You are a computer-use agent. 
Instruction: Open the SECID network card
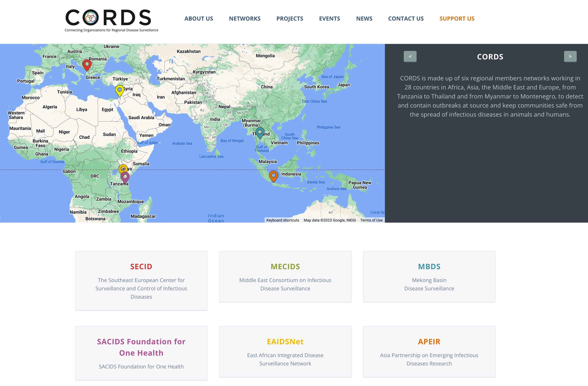click(141, 281)
